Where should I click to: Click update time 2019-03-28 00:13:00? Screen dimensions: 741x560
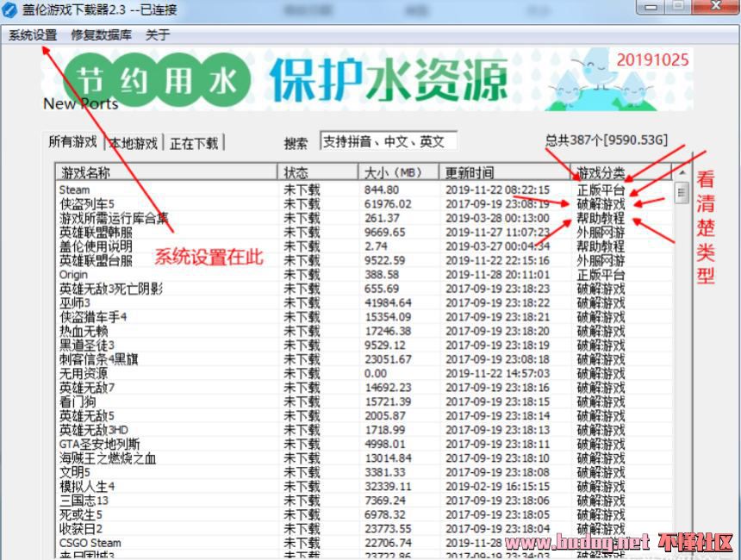click(x=498, y=218)
